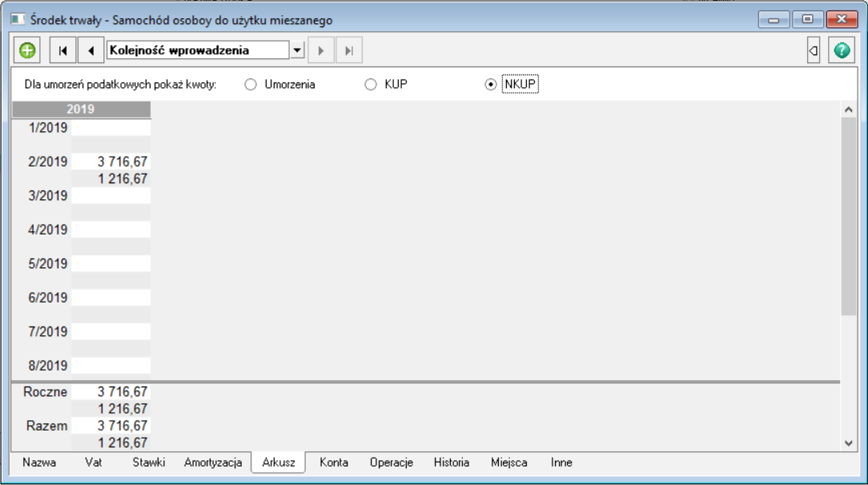The height and width of the screenshot is (485, 868).
Task: Select the Umorzenia radio button
Action: click(251, 84)
